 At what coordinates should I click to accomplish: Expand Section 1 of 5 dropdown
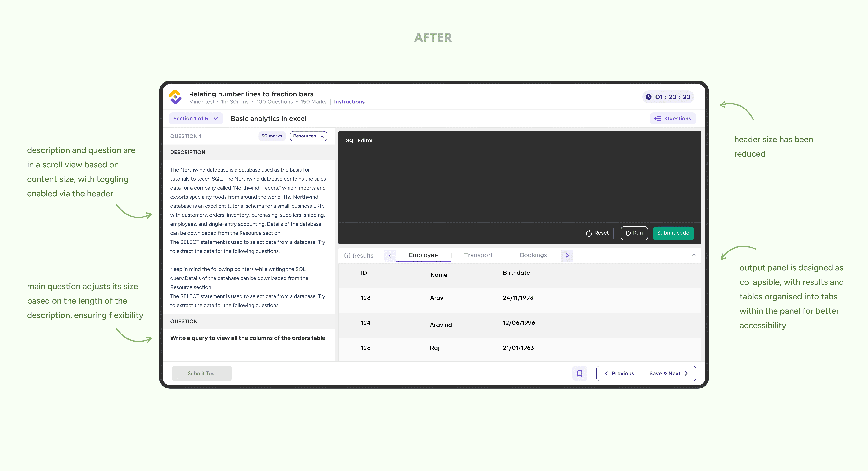195,119
